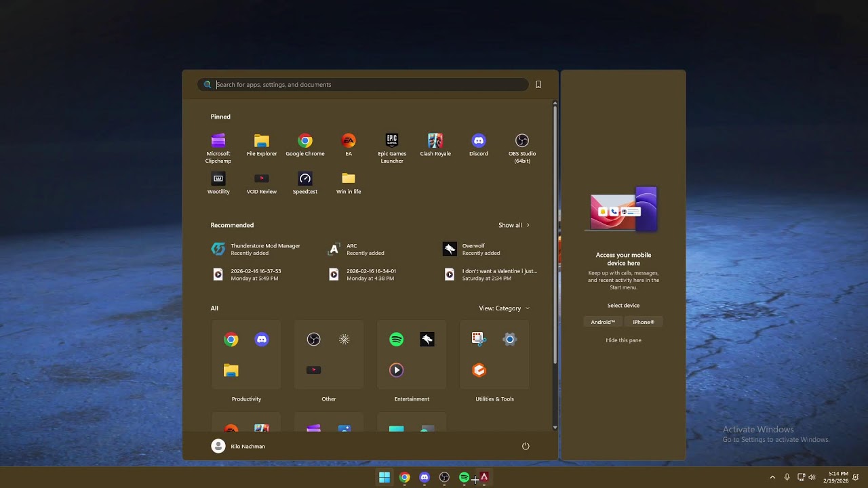The height and width of the screenshot is (488, 868).
Task: Launch the Speedtest app
Action: [x=305, y=183]
